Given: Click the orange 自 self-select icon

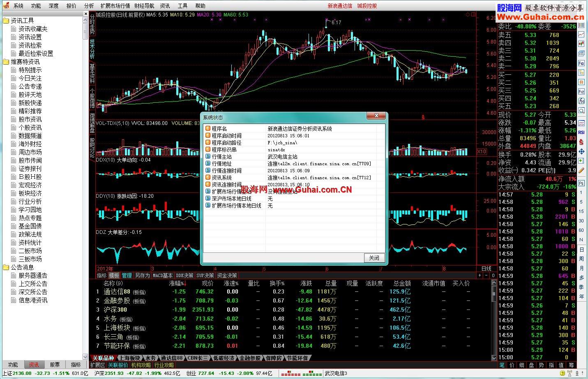Looking at the screenshot, I should (581, 82).
